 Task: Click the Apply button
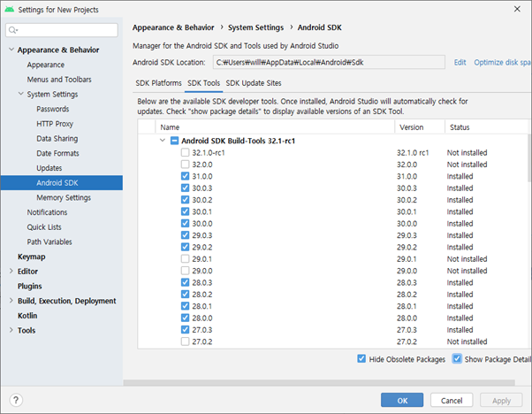(501, 401)
